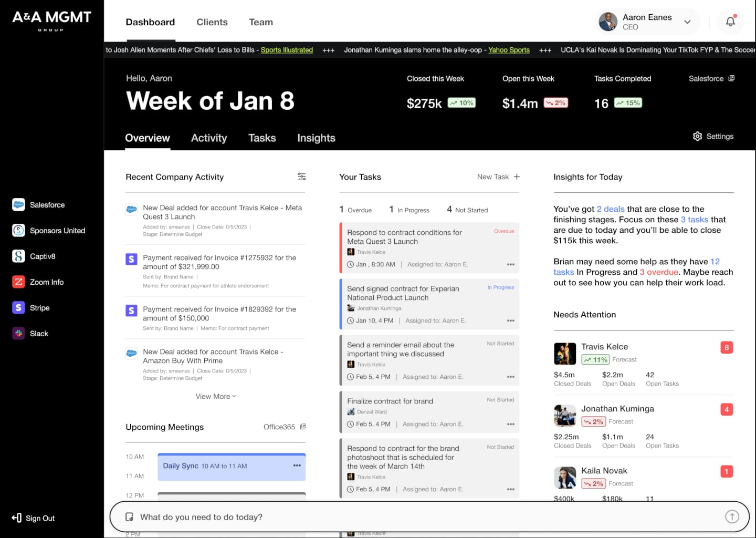This screenshot has width=756, height=538.
Task: Click the New Task plus icon
Action: pyautogui.click(x=517, y=177)
